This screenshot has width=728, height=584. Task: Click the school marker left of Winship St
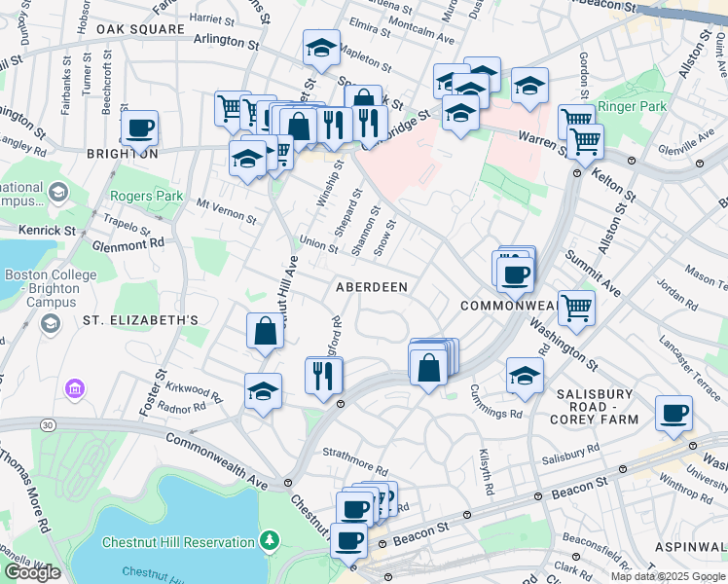point(248,157)
